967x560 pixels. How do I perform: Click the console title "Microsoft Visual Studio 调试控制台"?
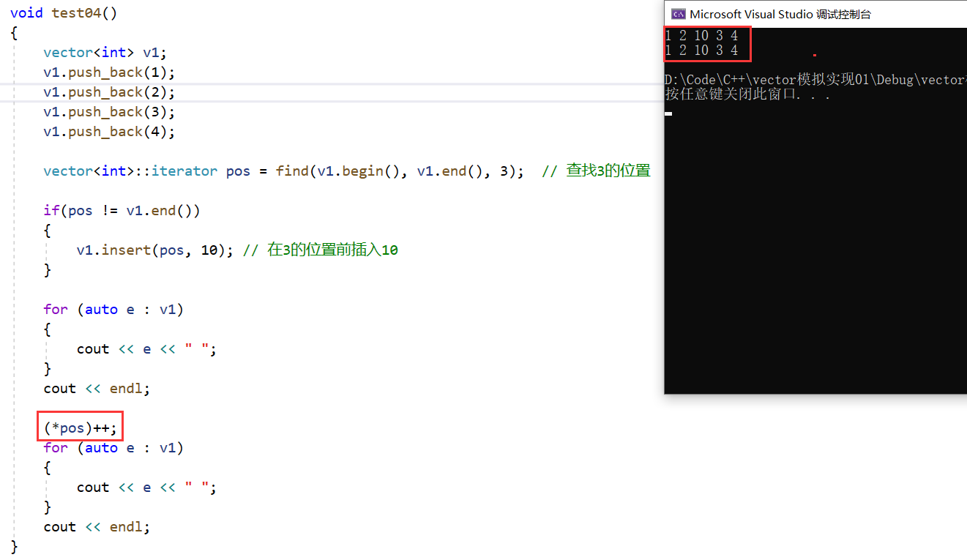click(x=780, y=14)
